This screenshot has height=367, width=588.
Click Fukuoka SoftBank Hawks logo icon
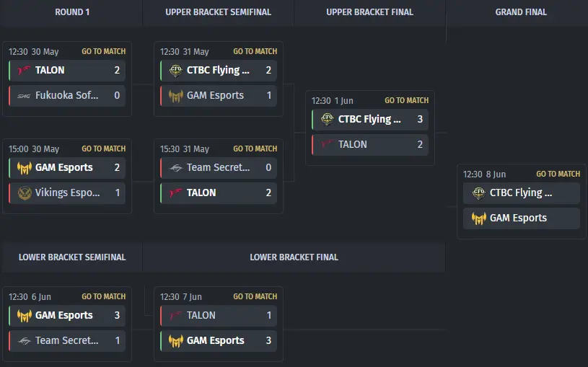pos(24,96)
